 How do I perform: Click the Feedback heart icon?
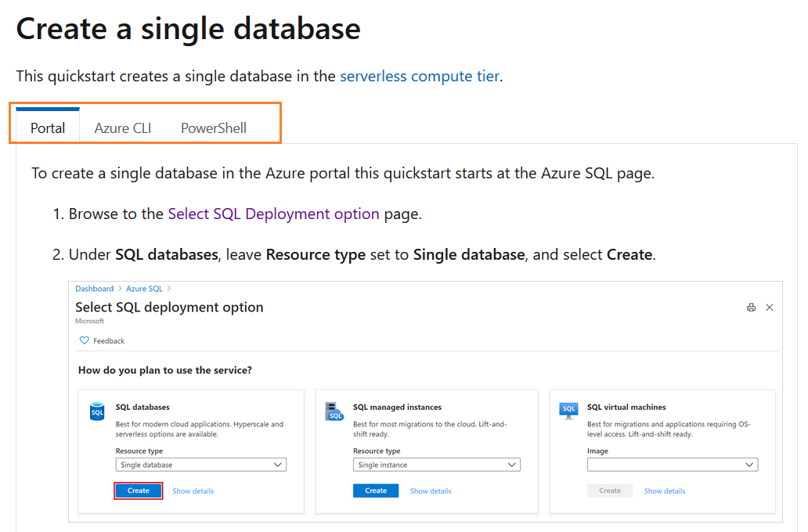[85, 341]
